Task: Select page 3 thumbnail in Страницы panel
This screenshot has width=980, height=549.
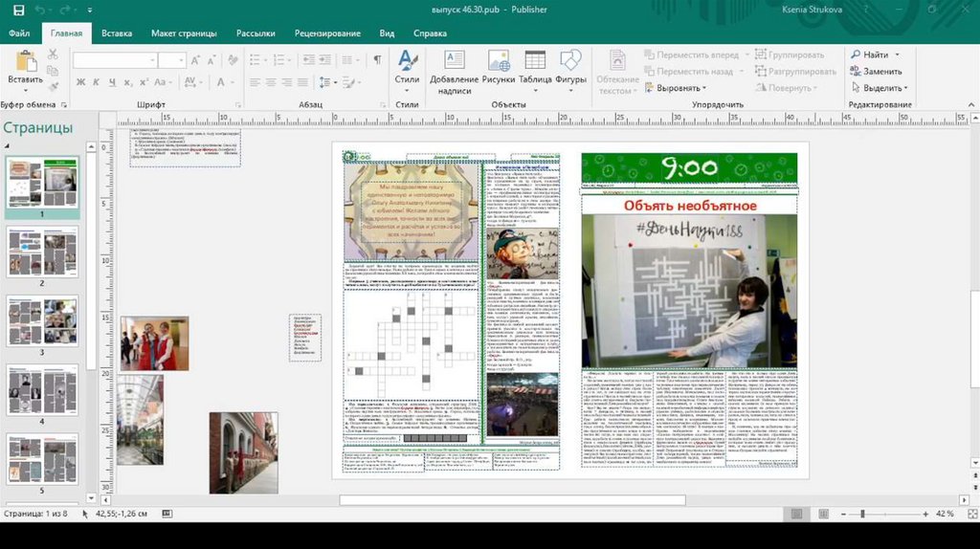Action: [42, 320]
